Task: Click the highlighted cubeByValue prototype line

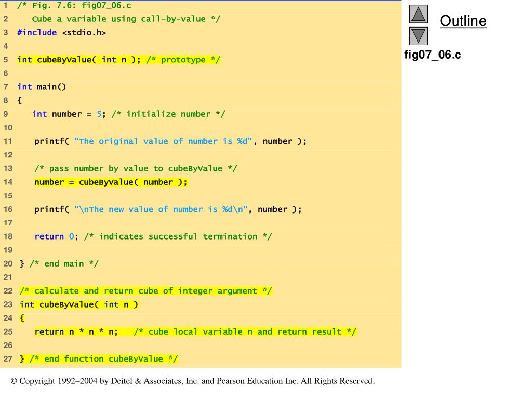Action: click(x=119, y=60)
